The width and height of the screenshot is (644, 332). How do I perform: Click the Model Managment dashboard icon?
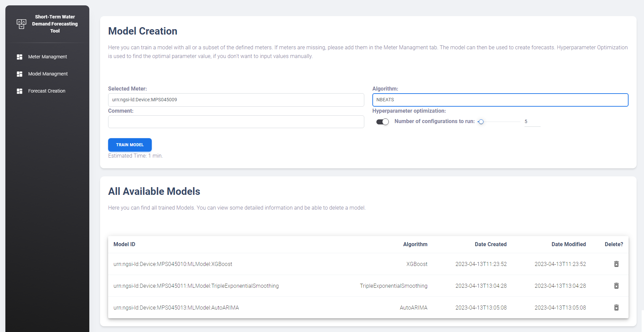(x=19, y=74)
